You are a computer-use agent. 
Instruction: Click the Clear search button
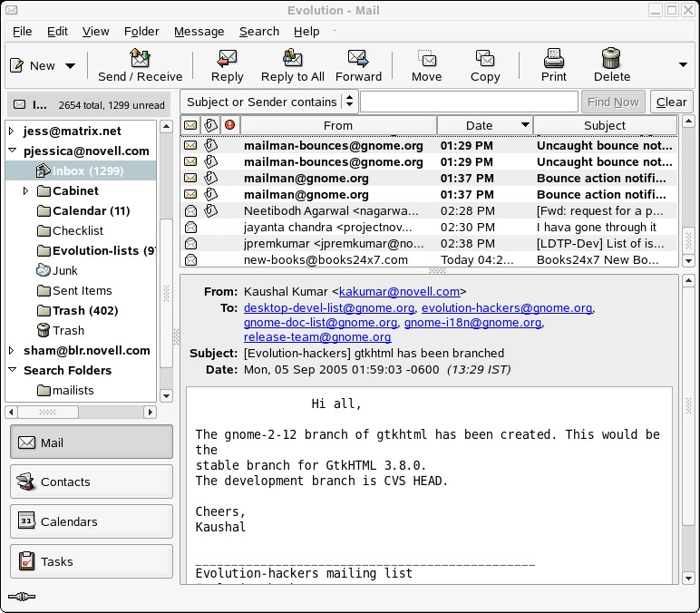point(671,102)
